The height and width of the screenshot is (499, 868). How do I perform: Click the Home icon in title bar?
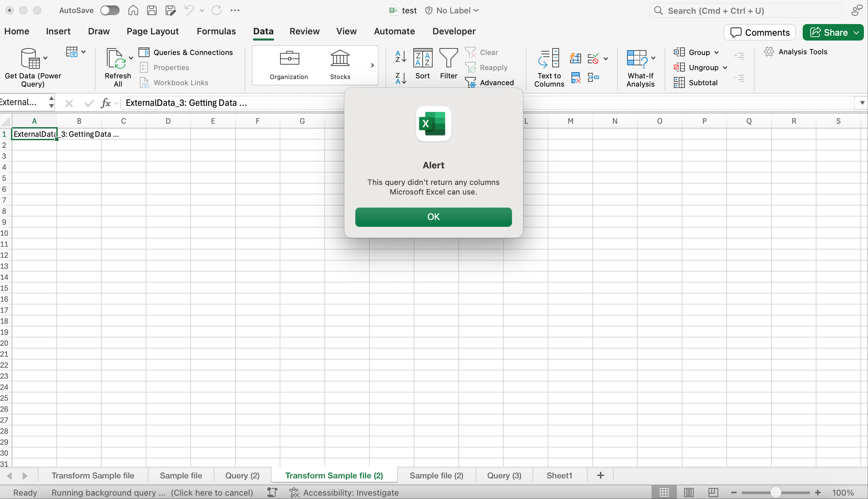coord(133,10)
